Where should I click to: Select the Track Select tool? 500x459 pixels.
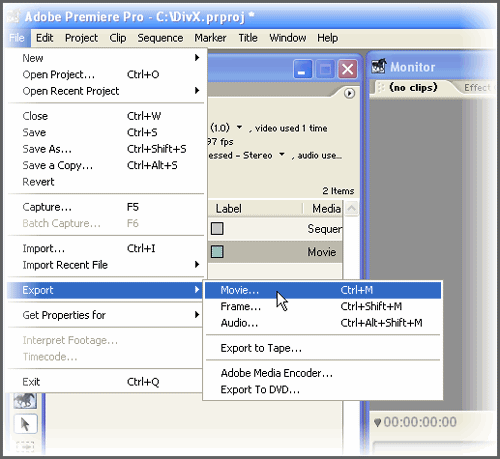tap(25, 446)
